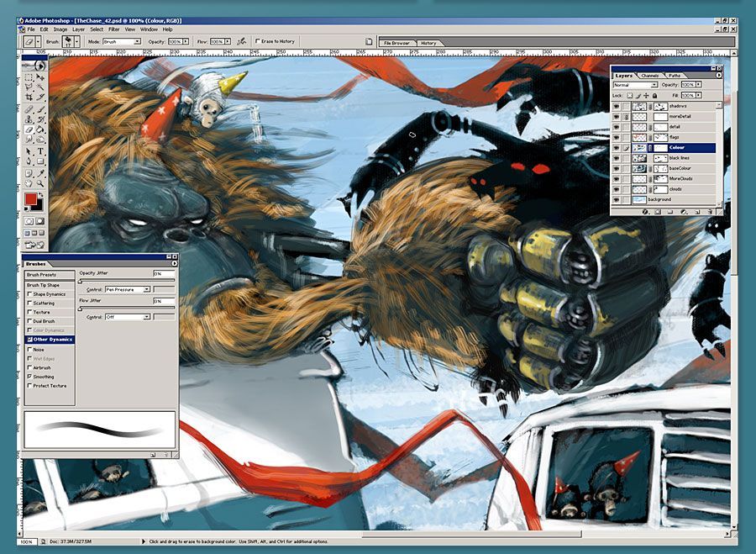The width and height of the screenshot is (756, 554).
Task: Select Brush Tip Shape settings
Action: click(x=50, y=285)
